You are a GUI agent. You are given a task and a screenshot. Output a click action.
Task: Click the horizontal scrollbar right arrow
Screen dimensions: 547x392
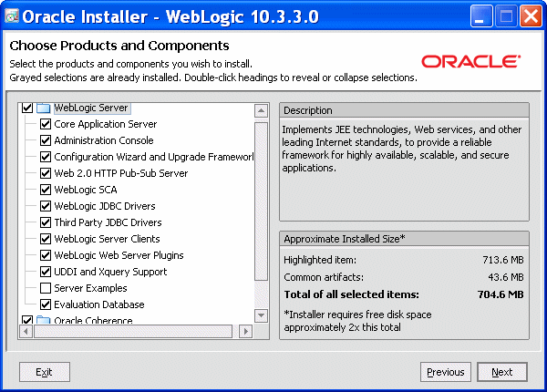click(245, 331)
